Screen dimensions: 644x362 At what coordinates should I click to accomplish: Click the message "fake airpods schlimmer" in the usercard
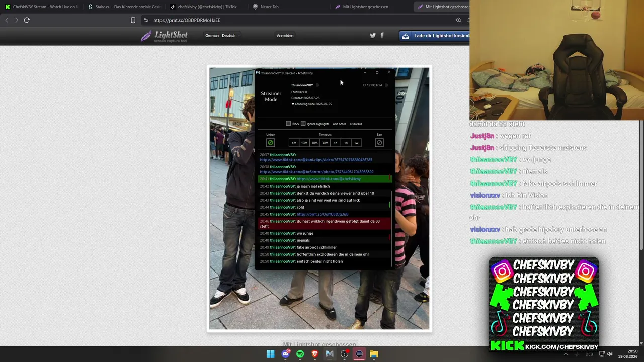(316, 247)
